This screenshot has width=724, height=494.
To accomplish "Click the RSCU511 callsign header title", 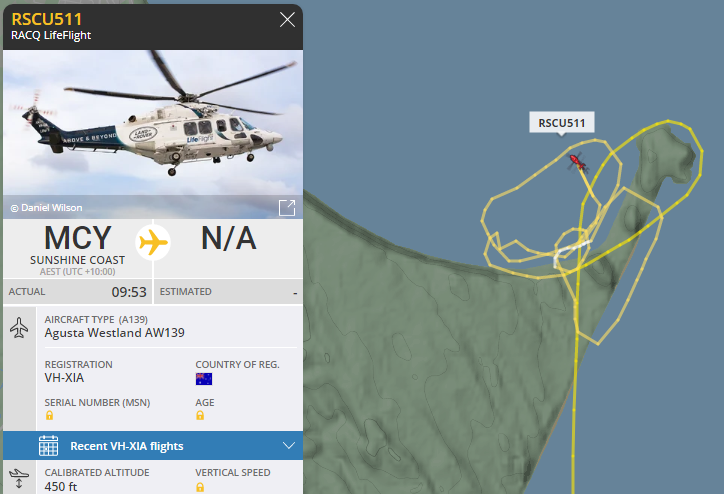I will click(47, 19).
